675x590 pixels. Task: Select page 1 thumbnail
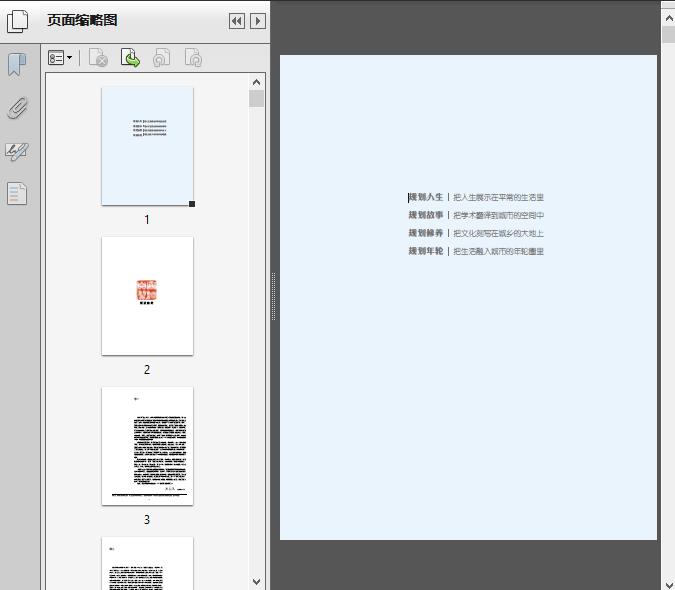click(147, 146)
